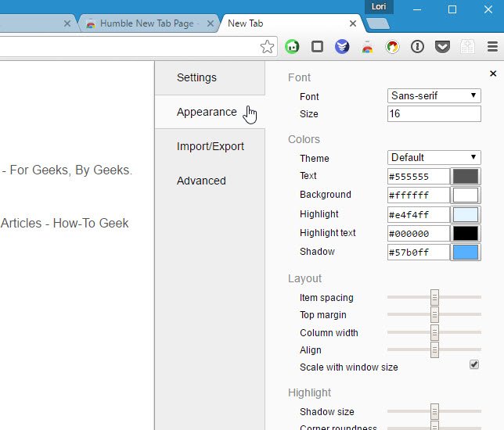Go to the Advanced section
Screen dimensions: 504x430
pyautogui.click(x=201, y=181)
